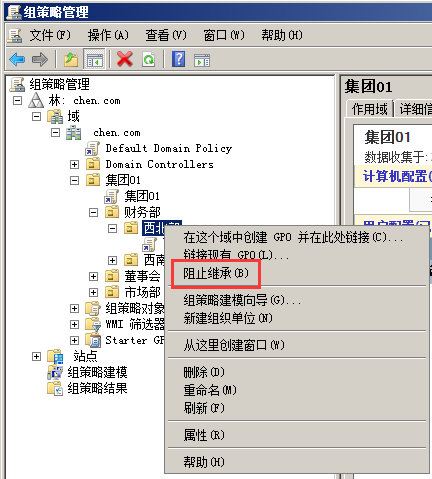Collapse the 域 node

pyautogui.click(x=36, y=117)
